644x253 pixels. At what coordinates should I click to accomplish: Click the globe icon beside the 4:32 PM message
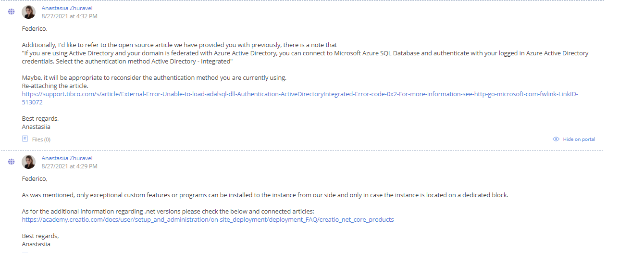11,12
